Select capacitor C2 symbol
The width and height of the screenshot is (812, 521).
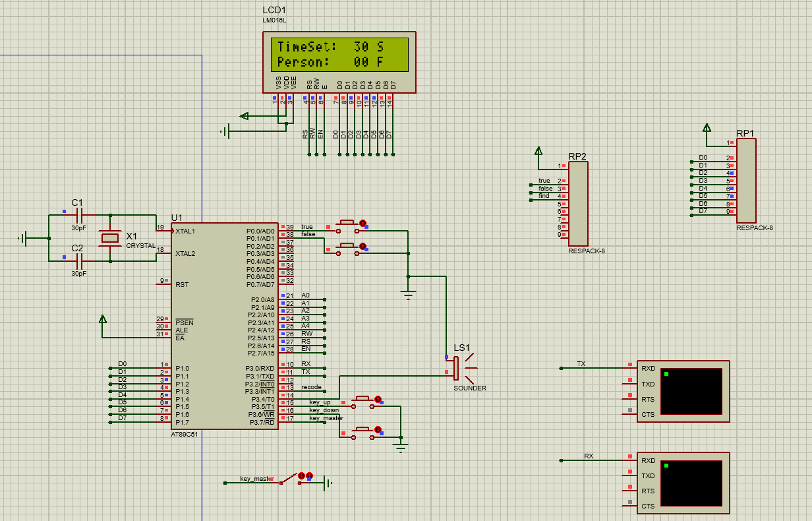[x=79, y=260]
